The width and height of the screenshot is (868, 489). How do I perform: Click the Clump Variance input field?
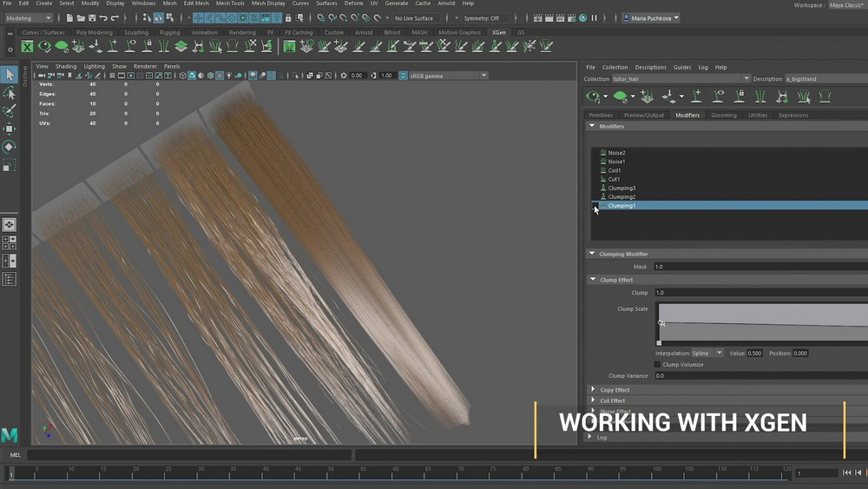760,375
